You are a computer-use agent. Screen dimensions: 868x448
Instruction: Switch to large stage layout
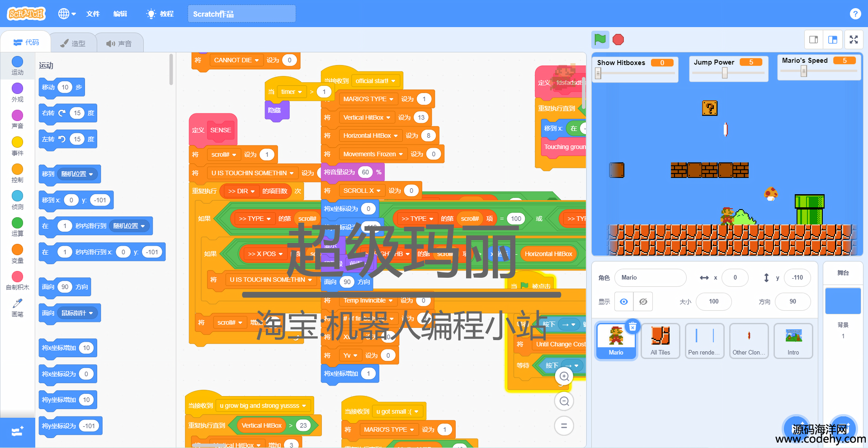[x=832, y=40]
